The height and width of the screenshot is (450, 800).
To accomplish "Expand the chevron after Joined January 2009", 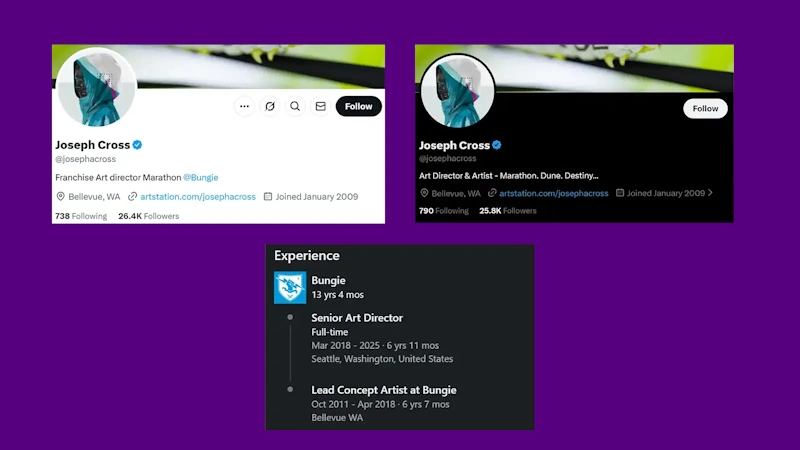I will tap(710, 193).
